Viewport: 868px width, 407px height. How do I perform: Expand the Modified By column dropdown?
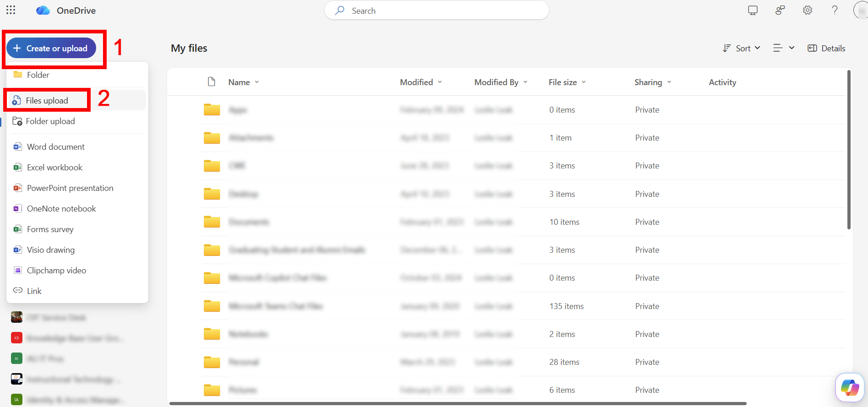pos(526,82)
